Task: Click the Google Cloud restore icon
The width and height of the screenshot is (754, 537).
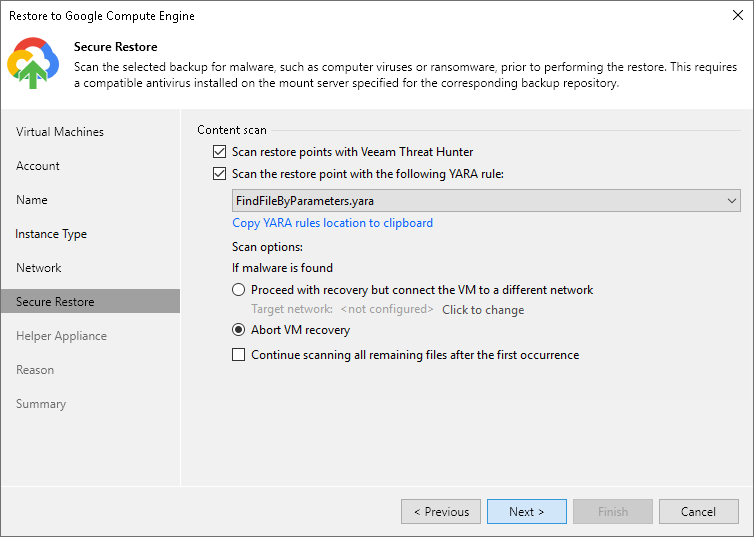Action: pos(33,63)
